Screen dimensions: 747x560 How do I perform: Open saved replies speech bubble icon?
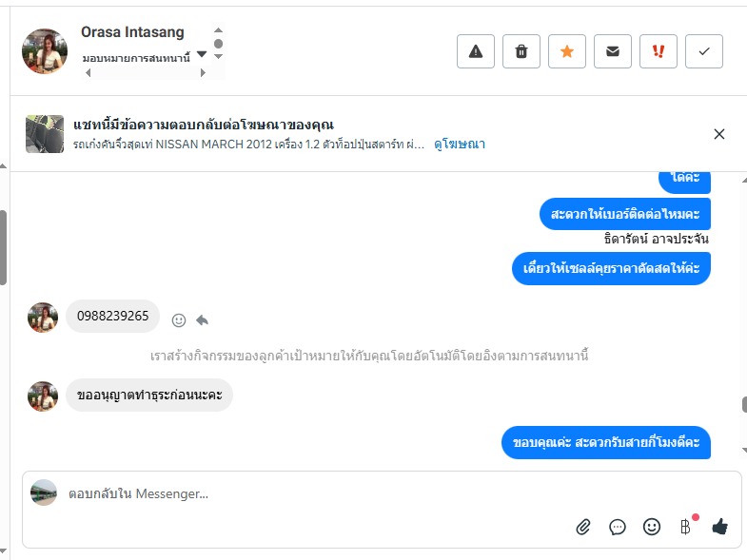[x=618, y=526]
